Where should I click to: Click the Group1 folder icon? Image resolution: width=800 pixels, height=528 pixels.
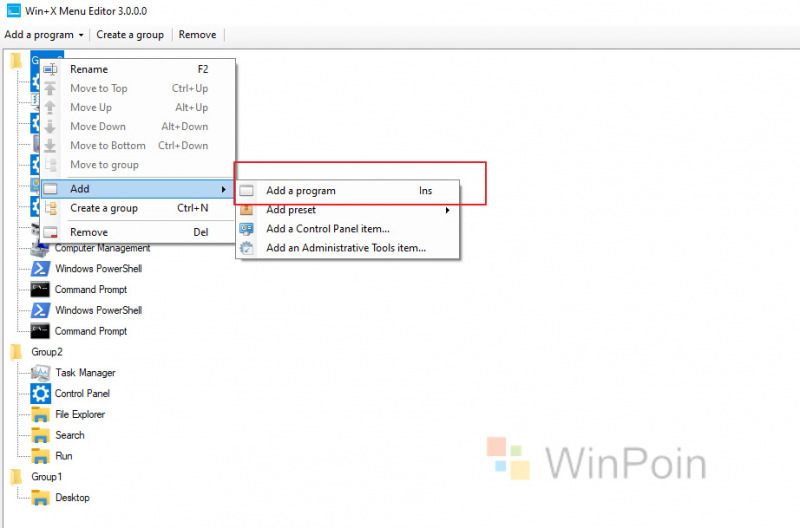point(16,477)
